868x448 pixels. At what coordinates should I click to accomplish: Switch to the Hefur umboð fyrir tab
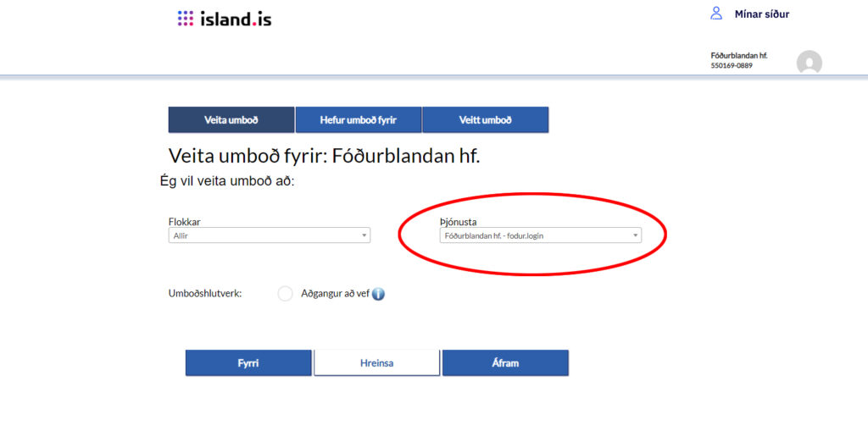point(359,119)
